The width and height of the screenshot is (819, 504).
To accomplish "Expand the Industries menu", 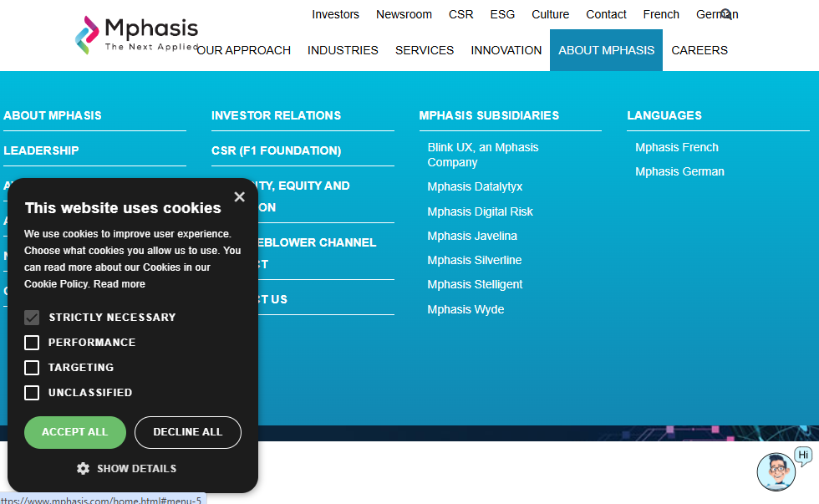I will (343, 50).
